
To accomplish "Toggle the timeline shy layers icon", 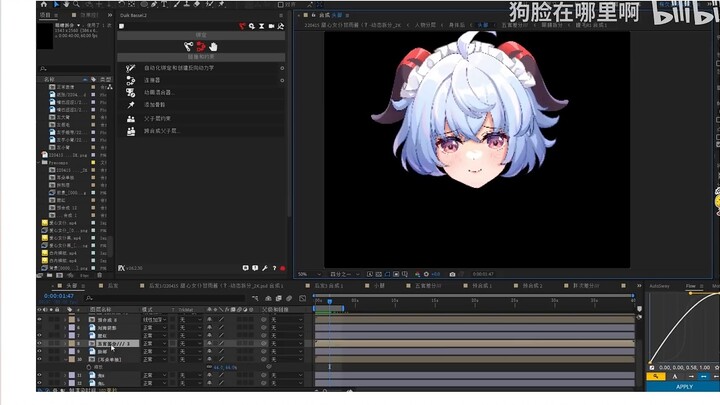I will click(268, 298).
